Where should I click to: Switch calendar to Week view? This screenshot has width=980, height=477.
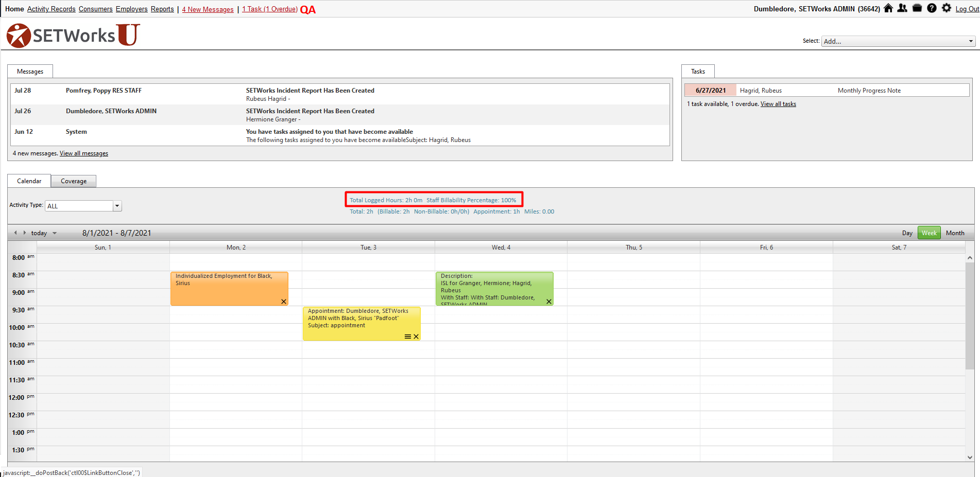click(929, 233)
